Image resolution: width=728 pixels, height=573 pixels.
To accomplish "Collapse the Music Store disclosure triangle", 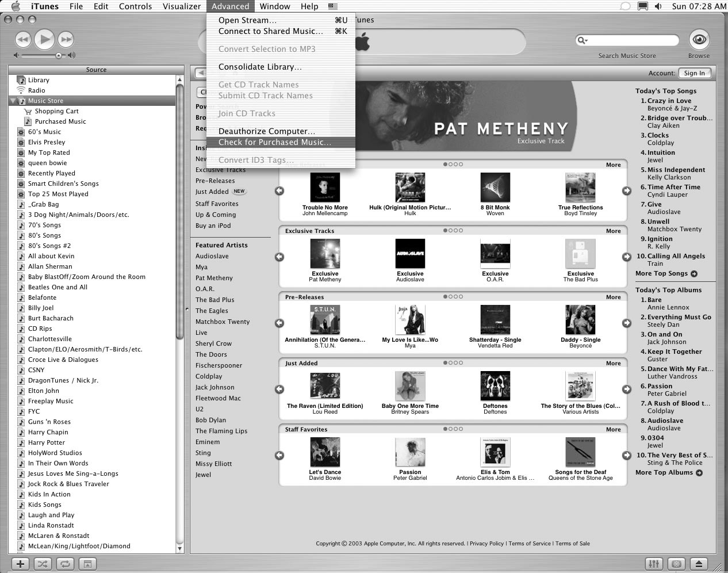I will coord(13,101).
